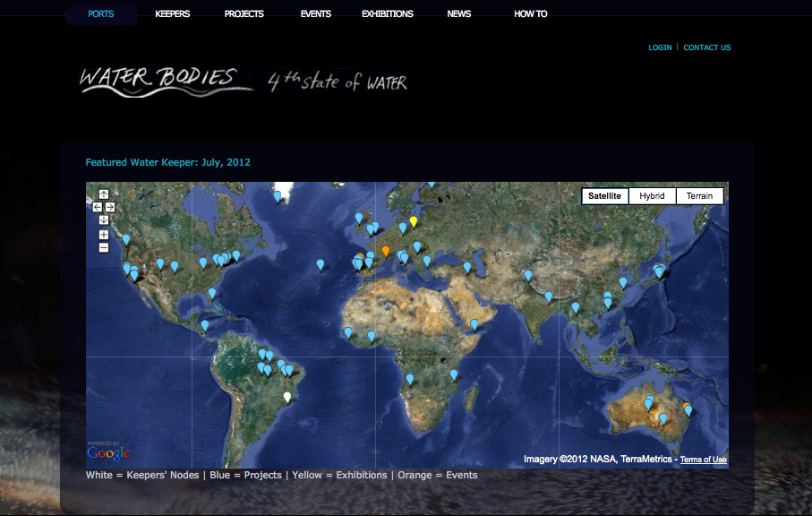Go to the Exhibitions page
The image size is (812, 516).
[387, 14]
